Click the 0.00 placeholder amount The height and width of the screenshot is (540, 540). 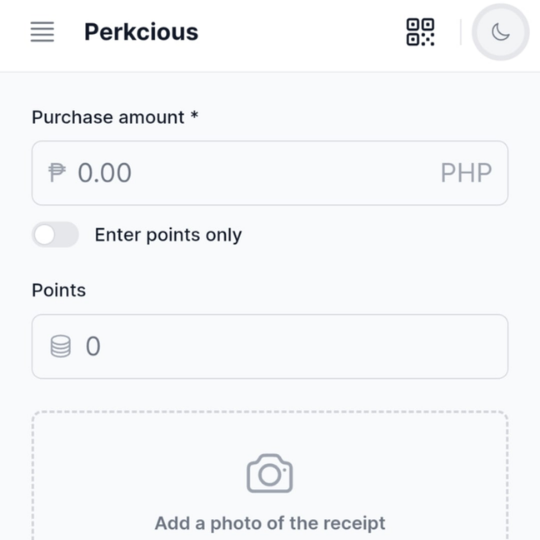point(105,173)
